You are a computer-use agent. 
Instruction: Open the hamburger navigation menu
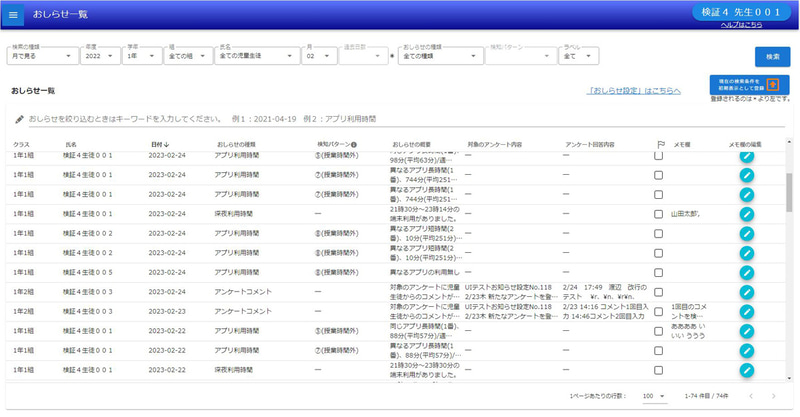coord(13,15)
